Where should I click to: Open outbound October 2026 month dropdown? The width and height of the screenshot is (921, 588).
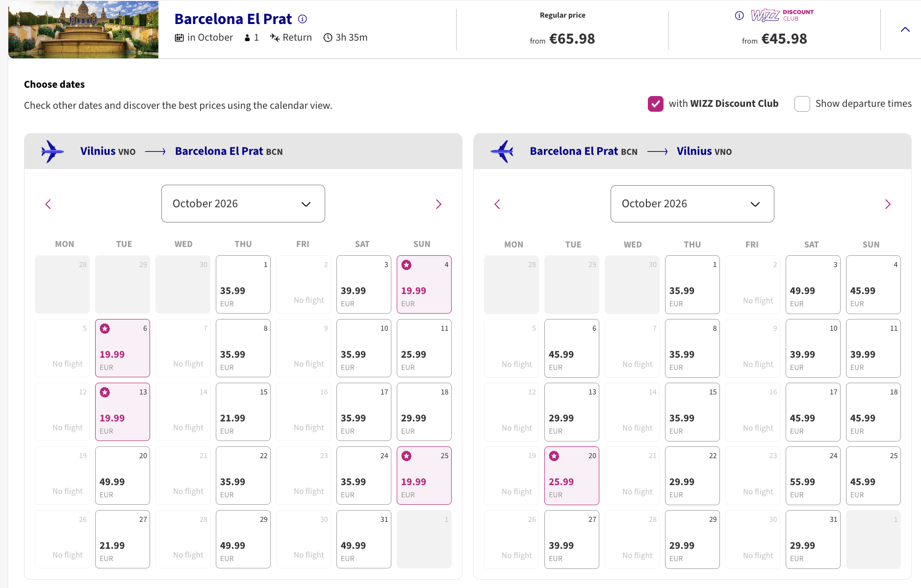point(243,204)
